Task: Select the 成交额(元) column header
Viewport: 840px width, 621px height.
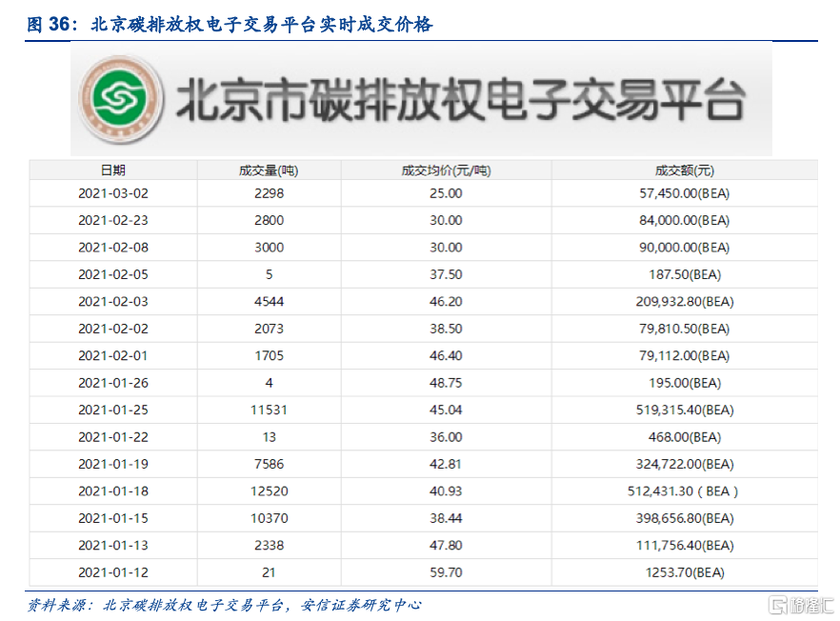Action: 685,170
